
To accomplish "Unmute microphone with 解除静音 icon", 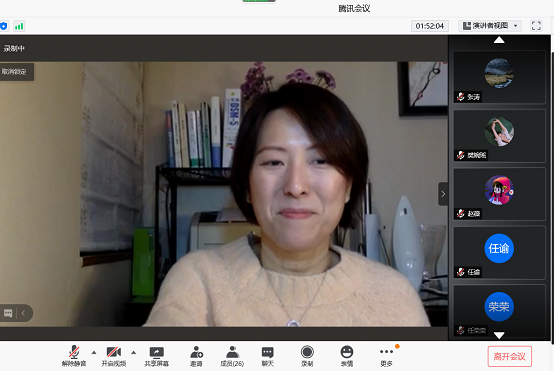I will (x=74, y=356).
